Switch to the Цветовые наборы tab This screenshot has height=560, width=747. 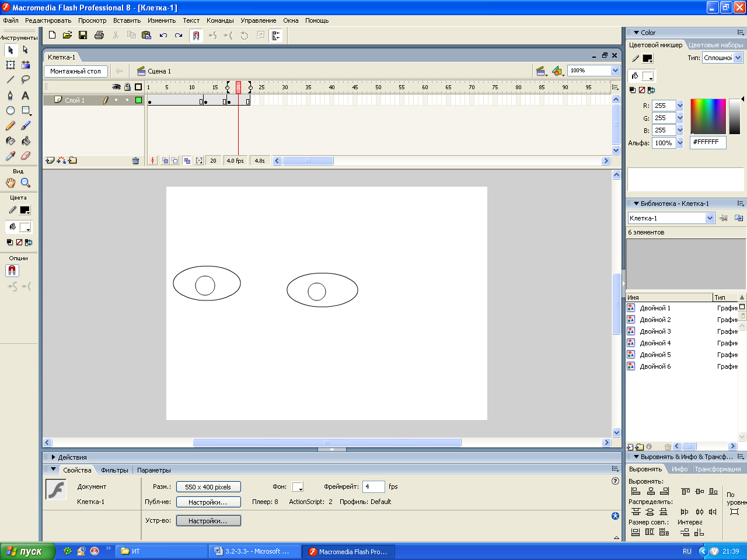(716, 45)
